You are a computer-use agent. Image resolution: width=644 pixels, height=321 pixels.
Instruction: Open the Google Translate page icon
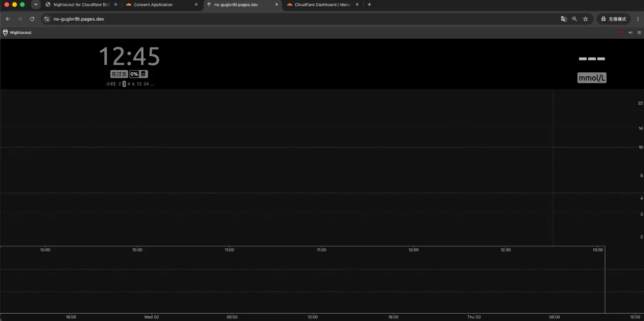coord(564,19)
